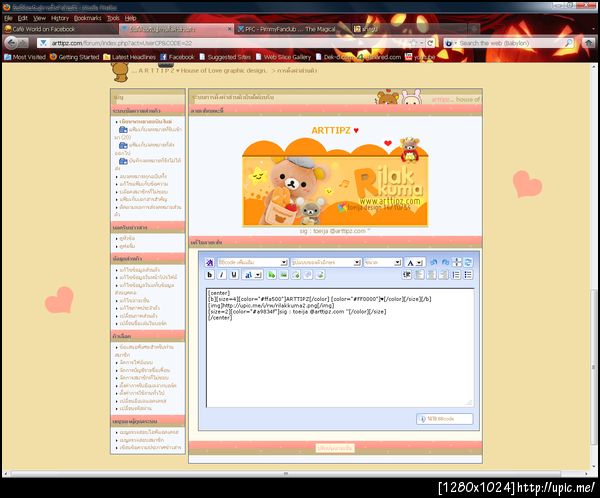
Task: Open the Latest Headlines bookmark
Action: click(129, 57)
